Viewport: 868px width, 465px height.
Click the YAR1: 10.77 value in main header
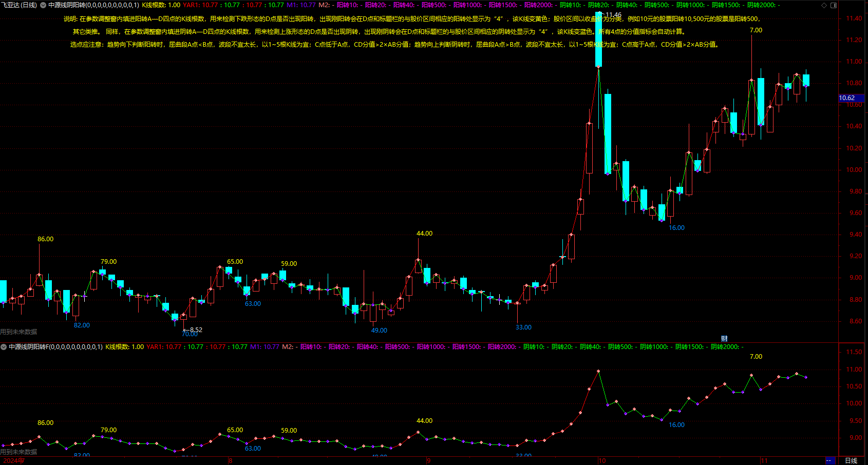pyautogui.click(x=200, y=5)
